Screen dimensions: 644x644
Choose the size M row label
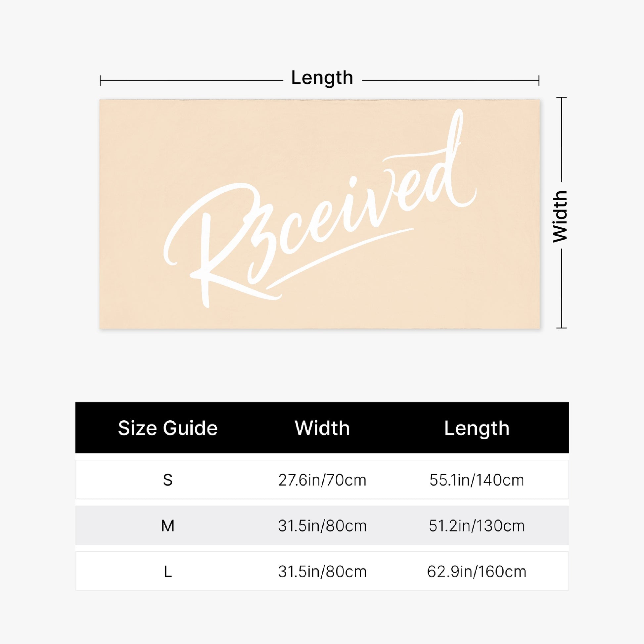point(168,526)
